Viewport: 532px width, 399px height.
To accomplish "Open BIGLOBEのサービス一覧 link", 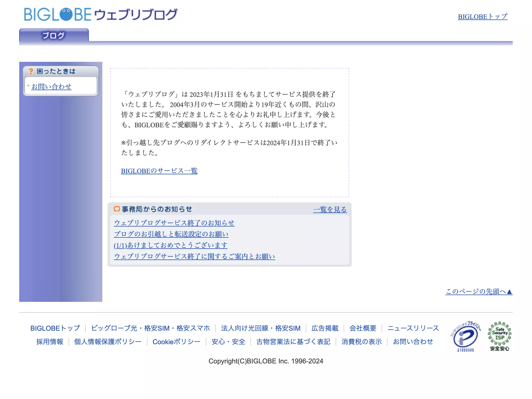I will click(x=159, y=171).
